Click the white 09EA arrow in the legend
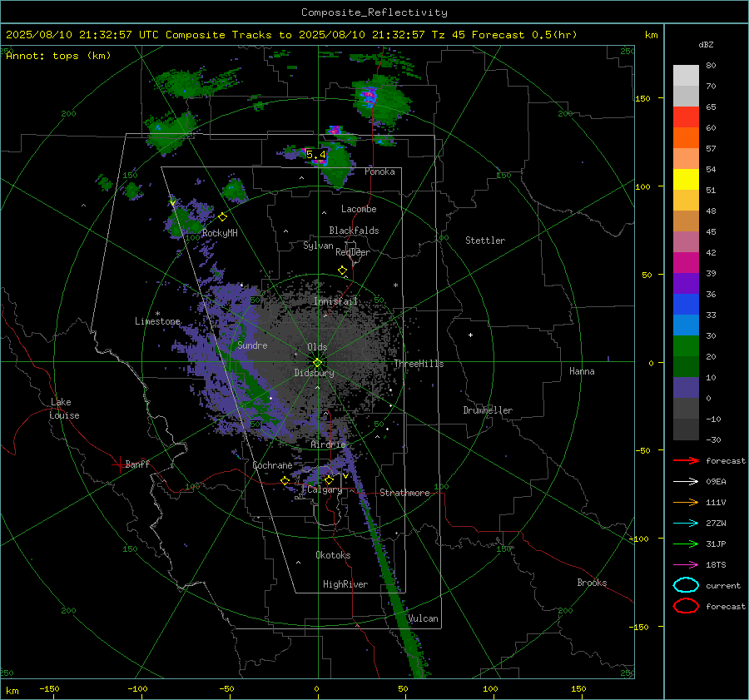 [686, 481]
